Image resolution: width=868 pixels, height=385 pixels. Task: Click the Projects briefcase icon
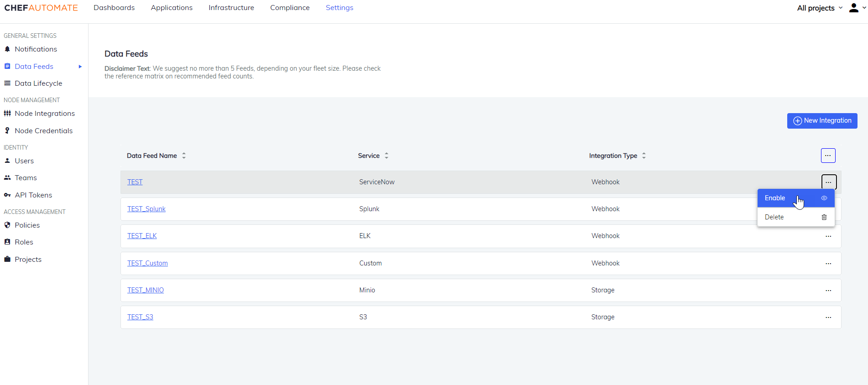coord(7,259)
